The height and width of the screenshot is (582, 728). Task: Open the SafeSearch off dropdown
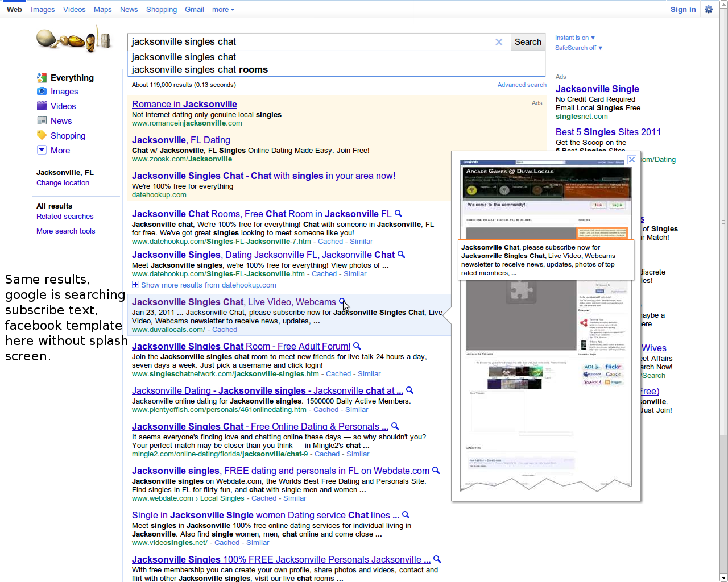(x=578, y=48)
